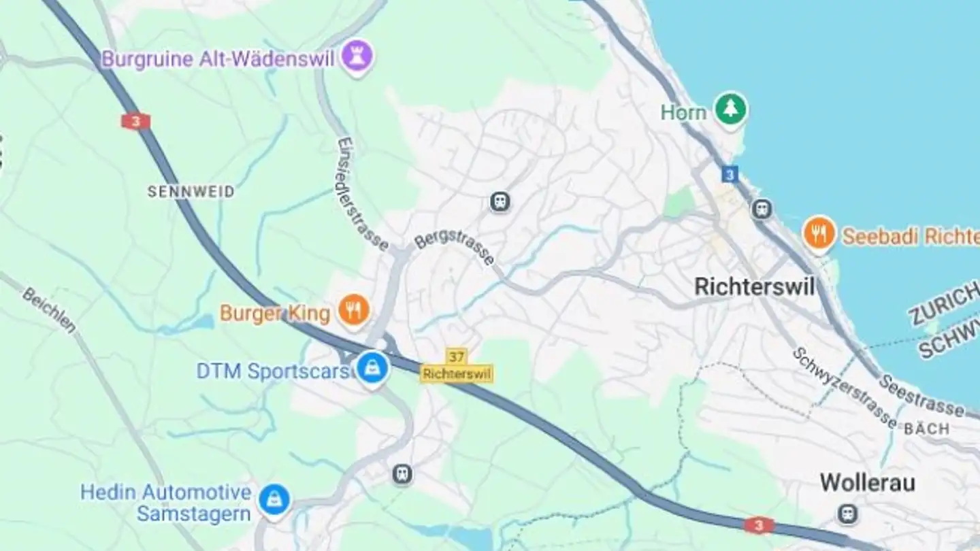Select Richterswil lakeside train station icon

762,208
